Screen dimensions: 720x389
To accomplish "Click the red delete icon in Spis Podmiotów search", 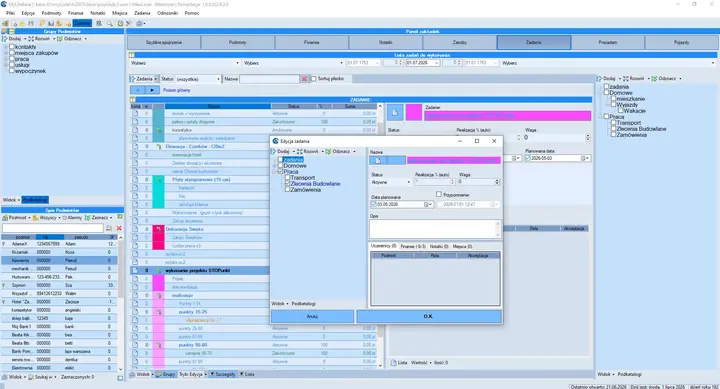I will click(119, 228).
